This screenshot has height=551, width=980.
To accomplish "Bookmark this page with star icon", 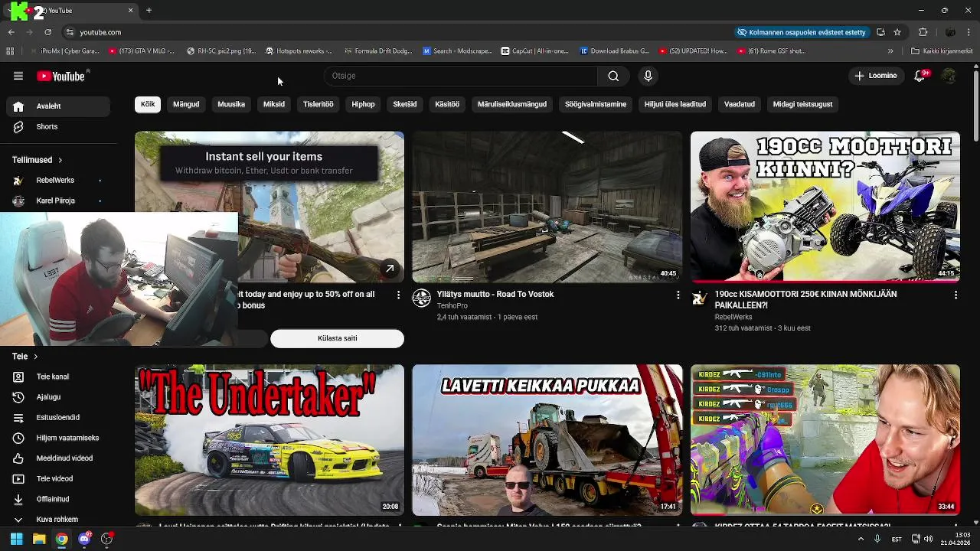I will click(x=897, y=32).
